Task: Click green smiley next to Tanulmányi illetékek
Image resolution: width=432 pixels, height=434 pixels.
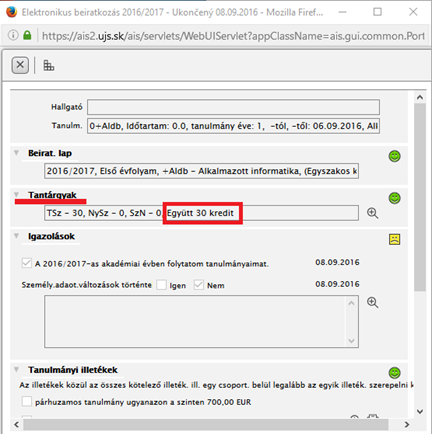Action: coord(395,373)
